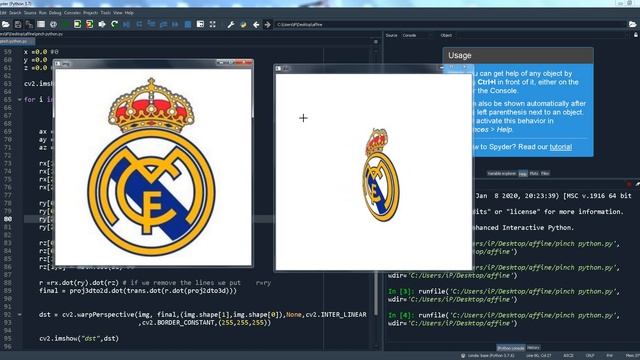Collapse the for loop at line 65
This screenshot has height=360, width=640.
point(19,100)
